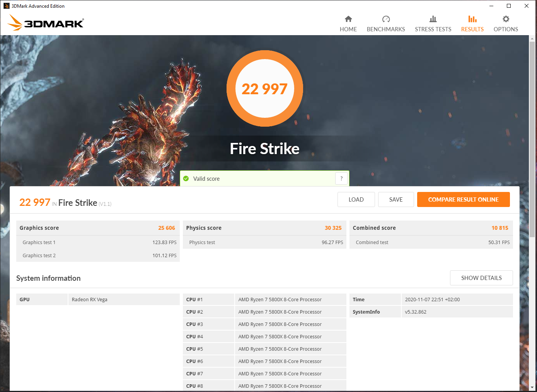Click the SAVE button
This screenshot has height=392, width=537.
point(396,200)
